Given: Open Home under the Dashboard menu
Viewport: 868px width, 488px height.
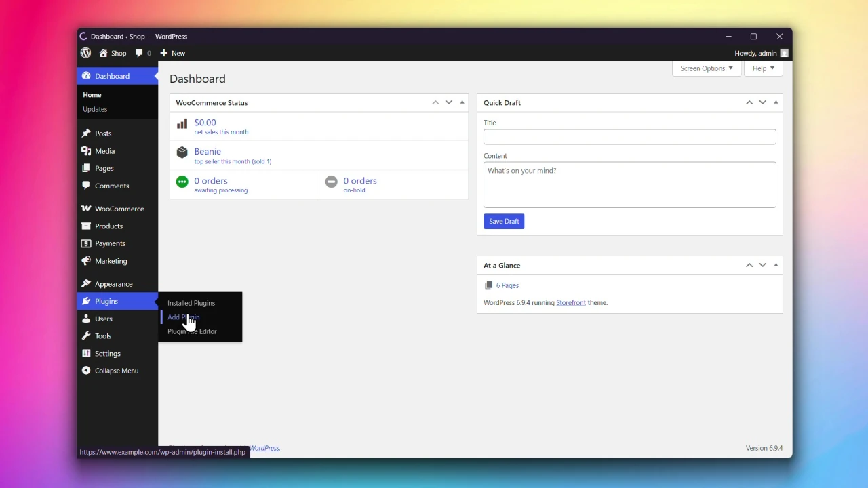Looking at the screenshot, I should click(x=92, y=95).
